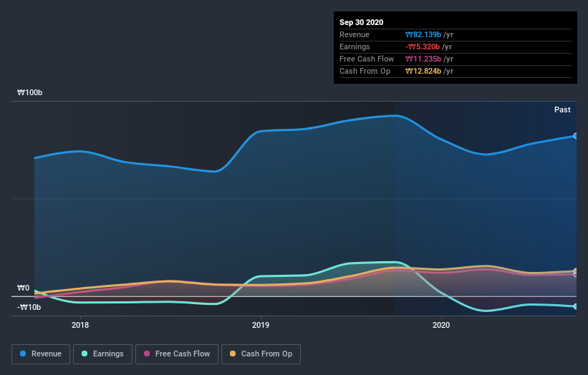This screenshot has width=588, height=375.
Task: Toggle the Earnings legend button
Action: pos(102,354)
